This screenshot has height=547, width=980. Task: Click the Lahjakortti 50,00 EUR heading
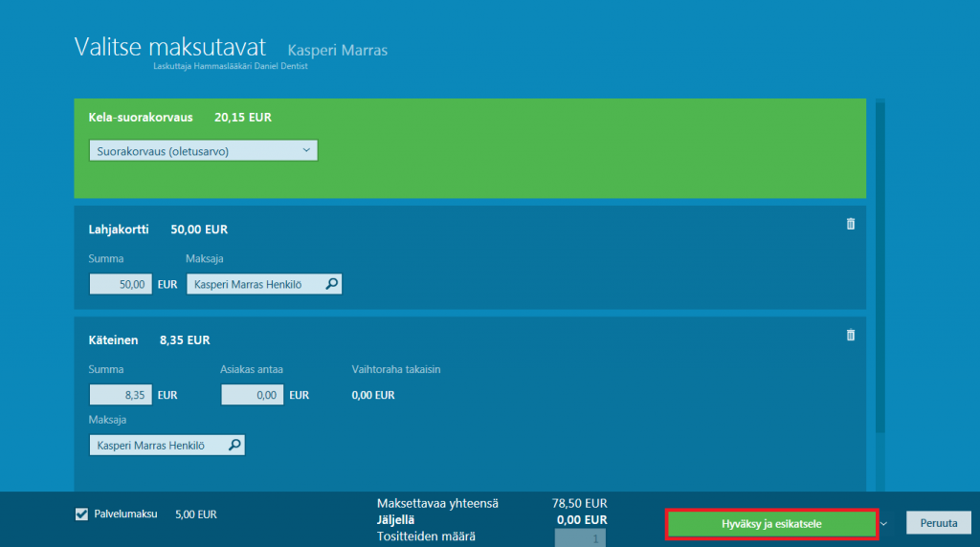pos(158,230)
